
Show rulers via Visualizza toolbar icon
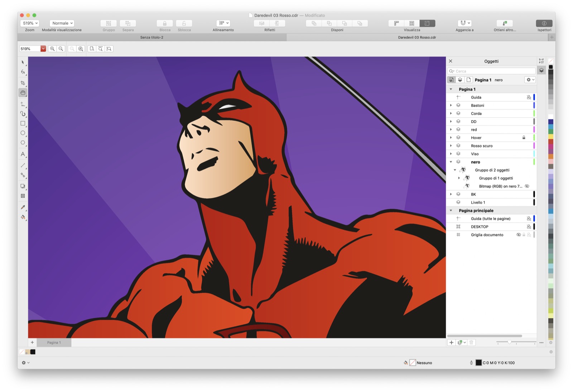[396, 23]
